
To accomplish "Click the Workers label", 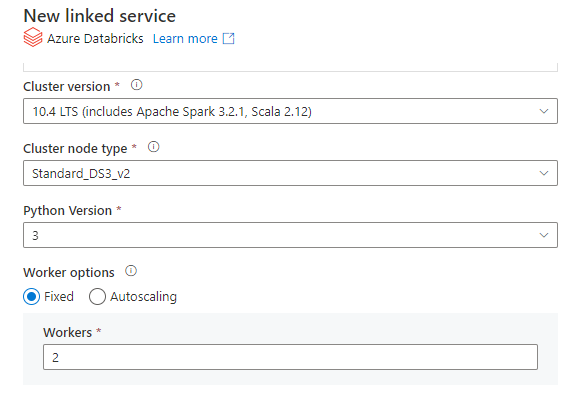I will (x=68, y=332).
